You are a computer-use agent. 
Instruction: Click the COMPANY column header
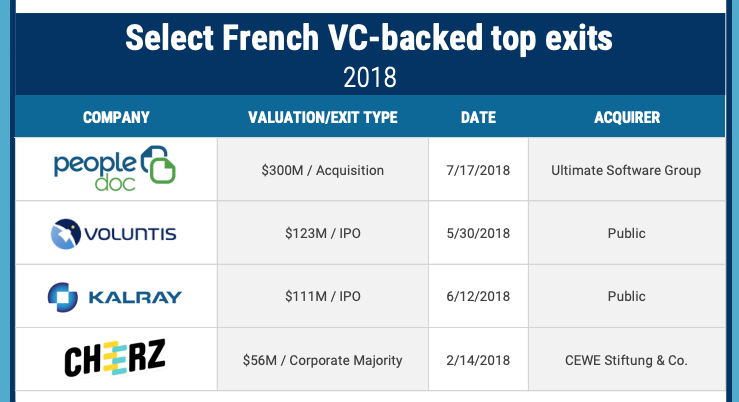click(x=116, y=117)
